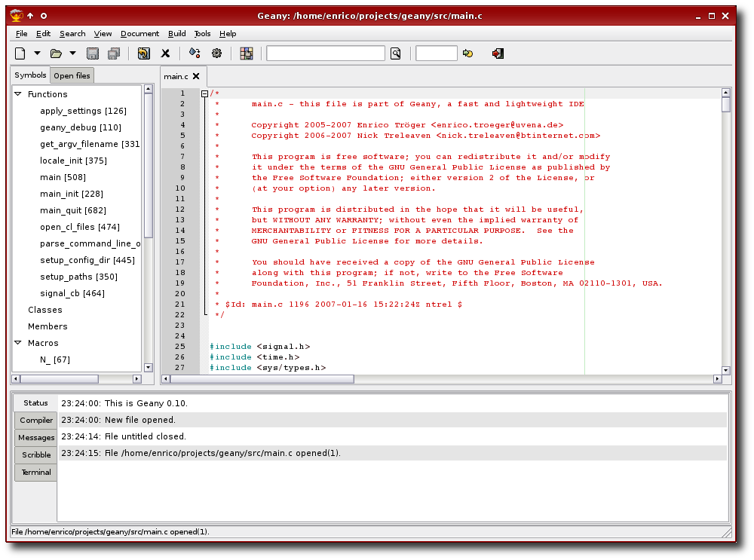Click the save all files icon
The height and width of the screenshot is (560, 754).
(114, 54)
